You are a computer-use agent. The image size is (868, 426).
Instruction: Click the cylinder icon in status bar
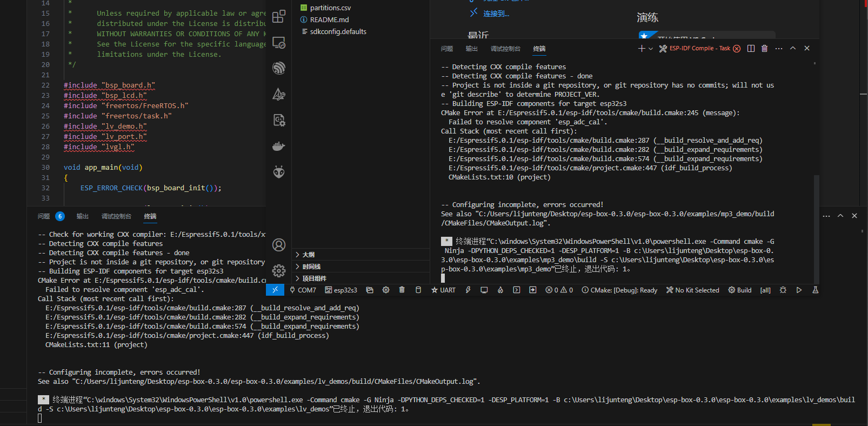[x=418, y=290]
